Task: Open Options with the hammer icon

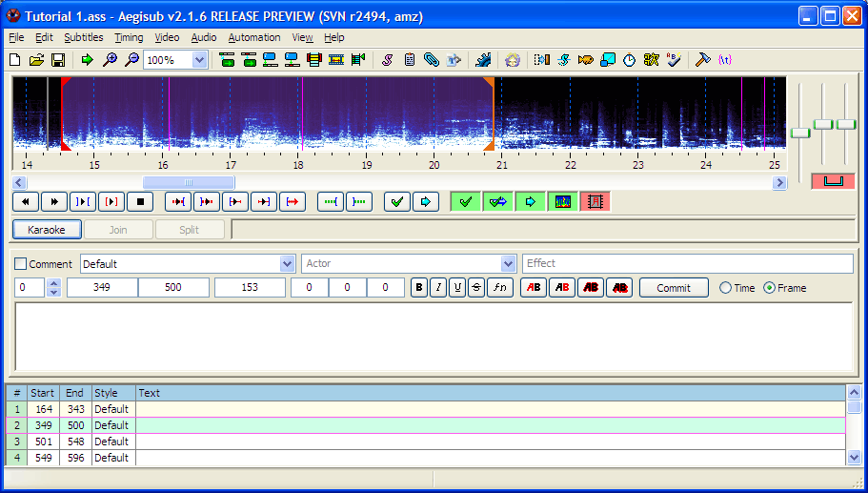Action: click(x=703, y=60)
